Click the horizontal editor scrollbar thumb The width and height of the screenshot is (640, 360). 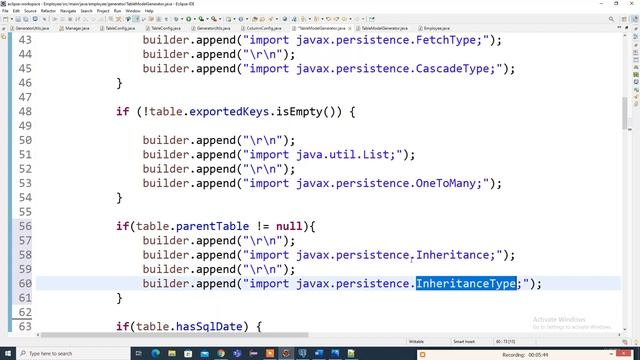pos(175,335)
